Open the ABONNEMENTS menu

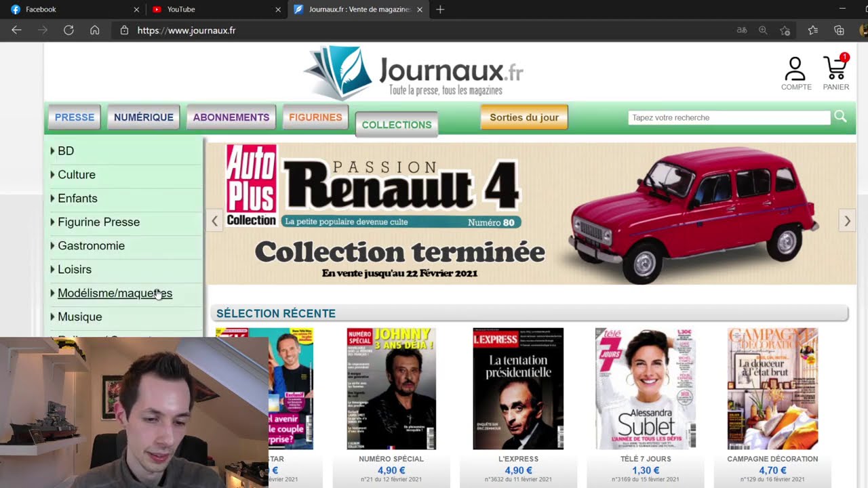[231, 117]
